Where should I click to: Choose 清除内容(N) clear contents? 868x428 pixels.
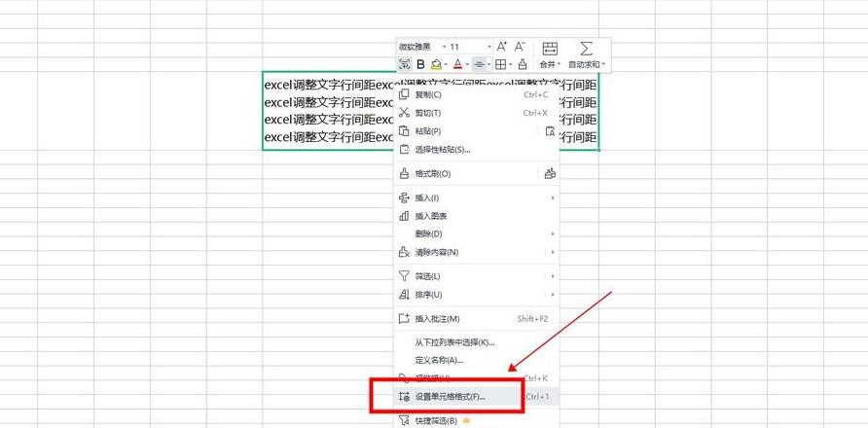click(477, 252)
